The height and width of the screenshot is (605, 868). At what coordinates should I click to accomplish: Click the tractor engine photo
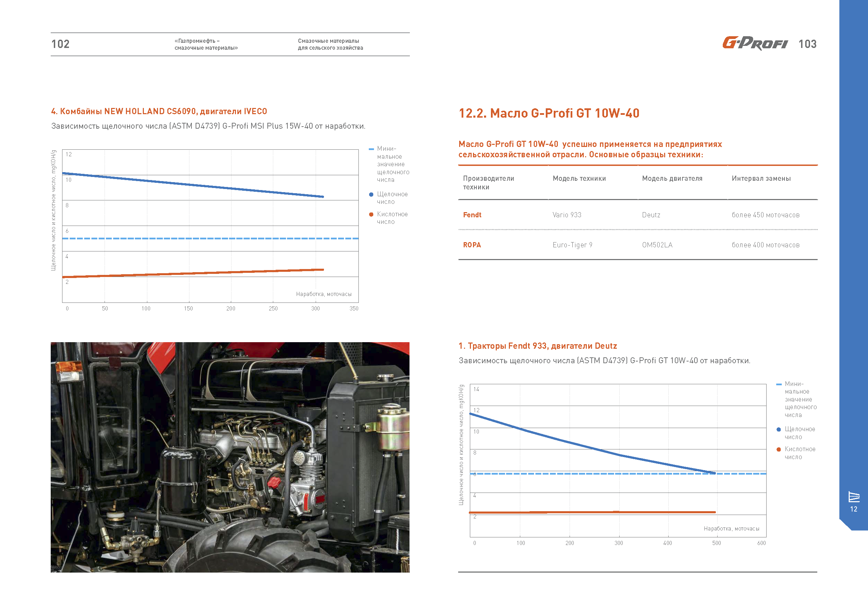click(230, 457)
